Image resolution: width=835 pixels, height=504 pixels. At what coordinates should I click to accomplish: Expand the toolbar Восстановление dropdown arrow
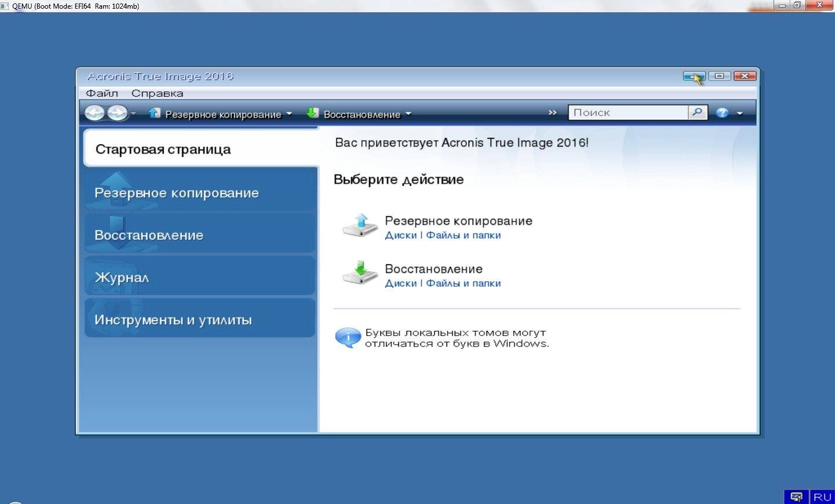[x=408, y=114]
